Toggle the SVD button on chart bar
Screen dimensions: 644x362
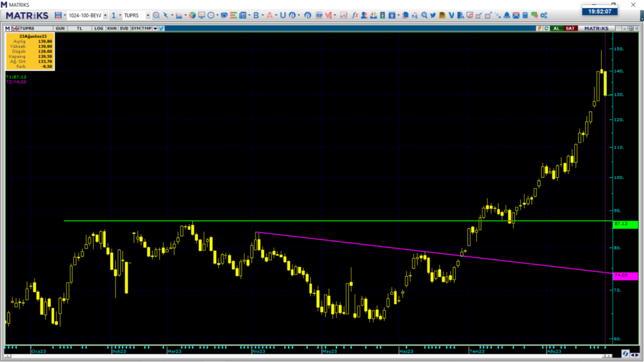coord(124,28)
